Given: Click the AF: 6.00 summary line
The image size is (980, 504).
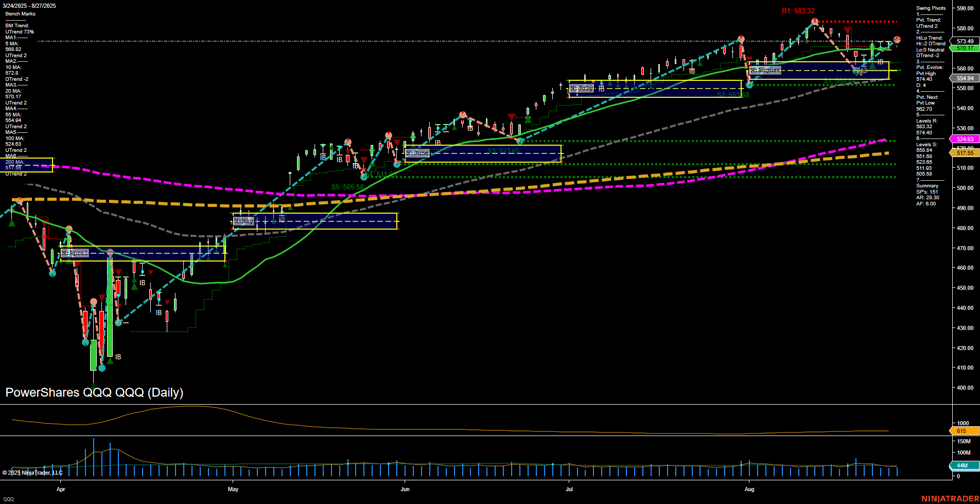Looking at the screenshot, I should (926, 204).
